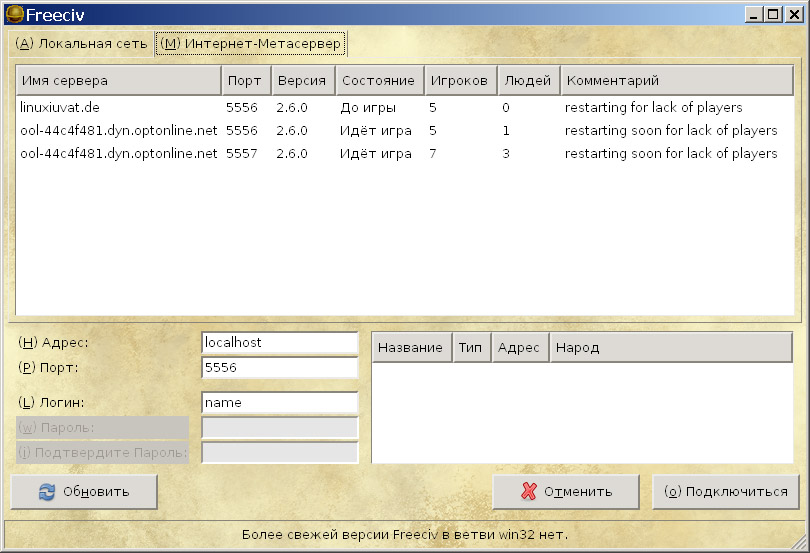Viewport: 810px width, 553px height.
Task: Click the Комментарий column header
Action: coord(676,80)
